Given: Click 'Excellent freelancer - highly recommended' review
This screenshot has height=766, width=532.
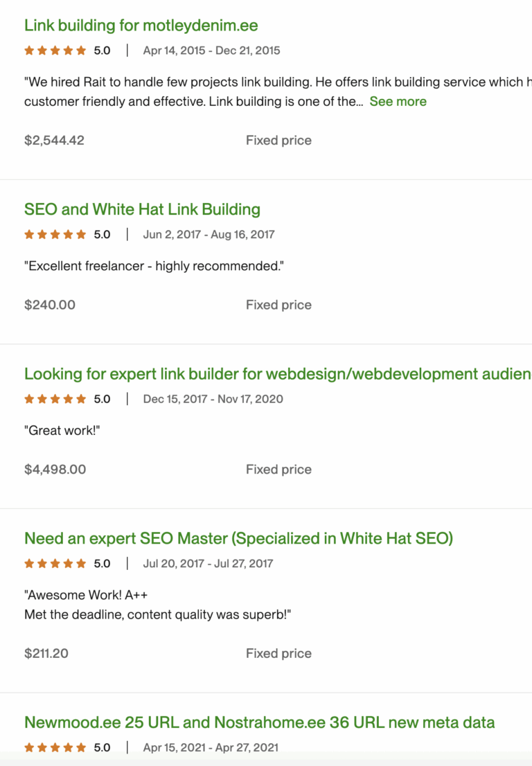Looking at the screenshot, I should 154,266.
